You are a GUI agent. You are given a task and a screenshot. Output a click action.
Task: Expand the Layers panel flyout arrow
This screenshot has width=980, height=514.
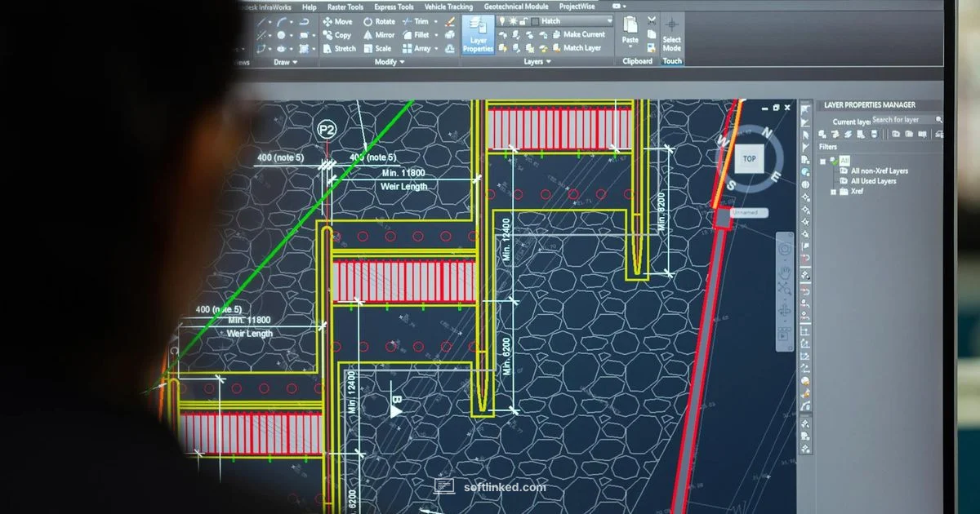click(548, 62)
